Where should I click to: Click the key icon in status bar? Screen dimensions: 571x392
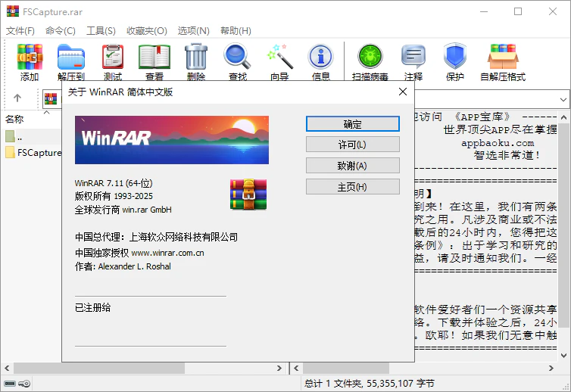pos(24,384)
